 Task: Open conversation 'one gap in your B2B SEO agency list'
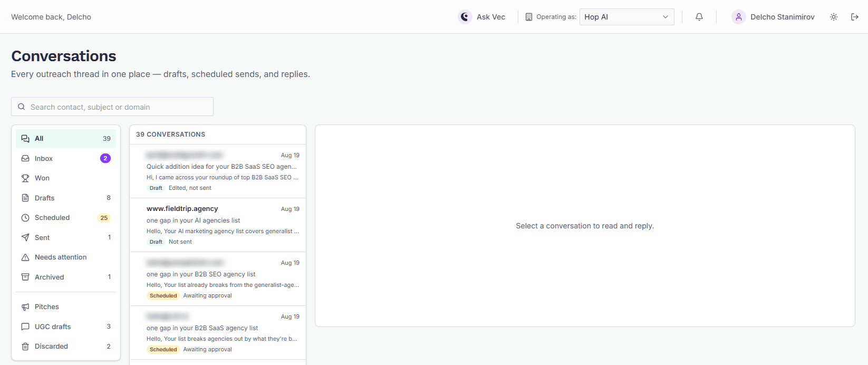218,279
